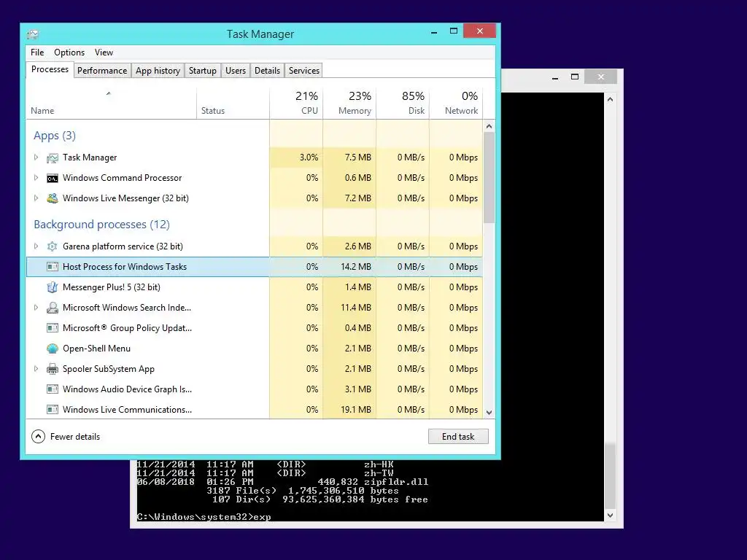Click the Spooler SubSystem App printer icon
Screen dimensions: 747x560
point(53,369)
